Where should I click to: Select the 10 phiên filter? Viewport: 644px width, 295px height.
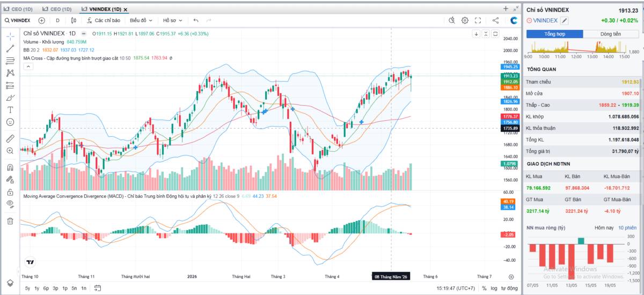point(627,228)
